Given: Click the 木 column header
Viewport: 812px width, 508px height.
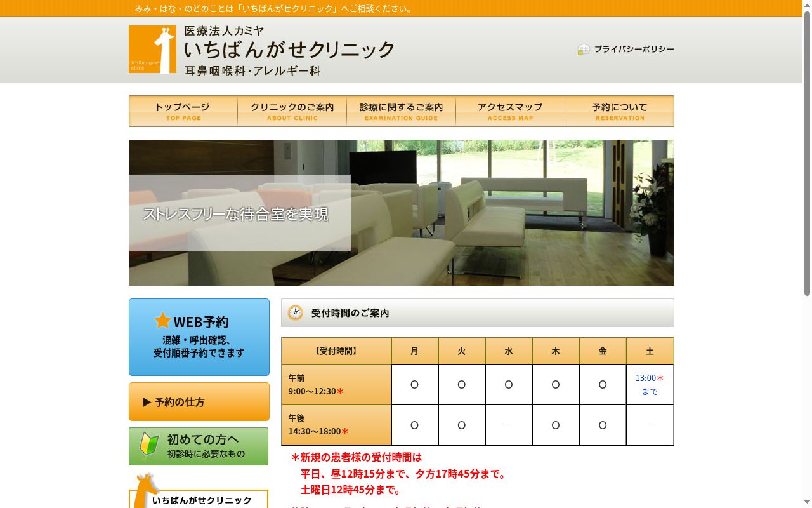Looking at the screenshot, I should pyautogui.click(x=556, y=351).
